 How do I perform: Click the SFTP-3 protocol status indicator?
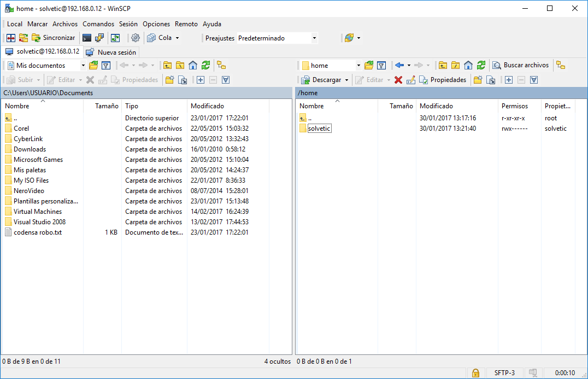click(504, 372)
